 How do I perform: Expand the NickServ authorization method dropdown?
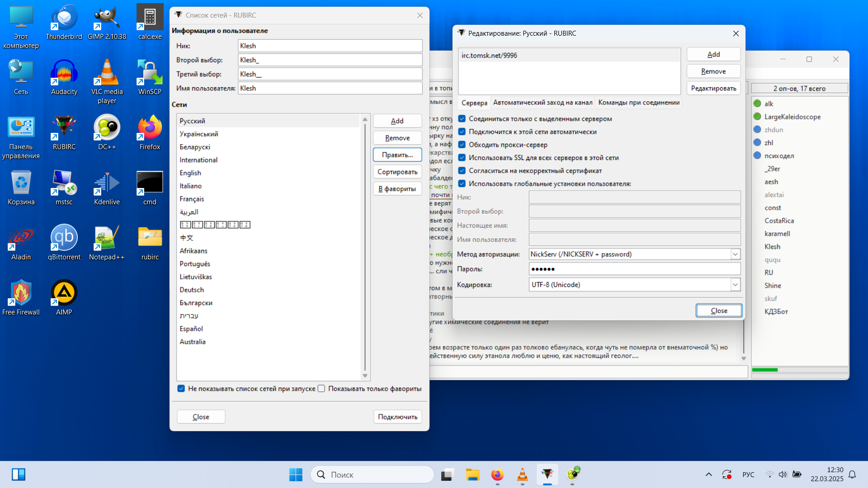(x=735, y=254)
